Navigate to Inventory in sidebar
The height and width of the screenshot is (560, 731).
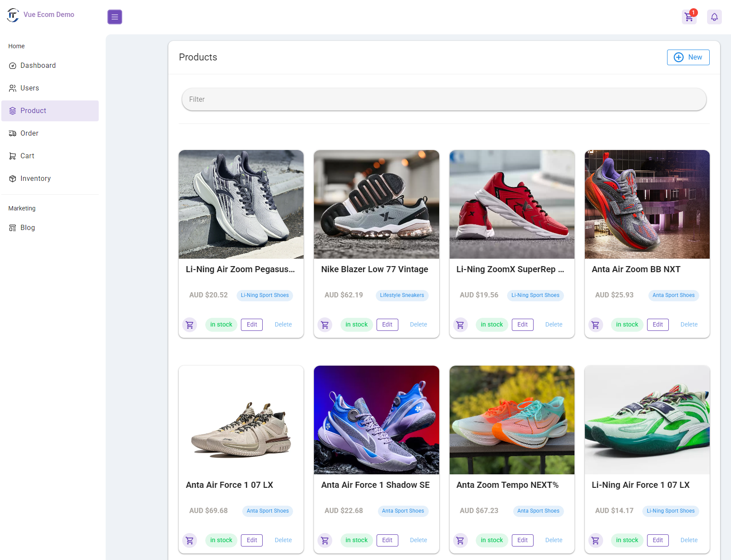coord(50,179)
